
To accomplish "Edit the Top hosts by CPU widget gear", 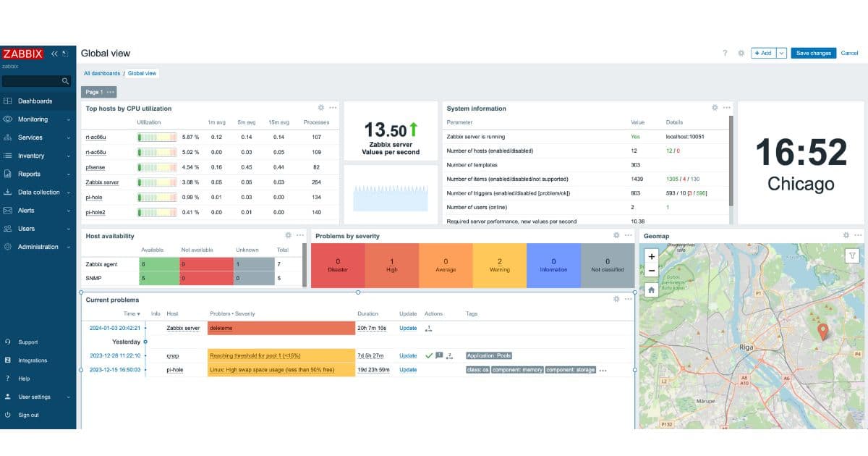I will pyautogui.click(x=320, y=107).
